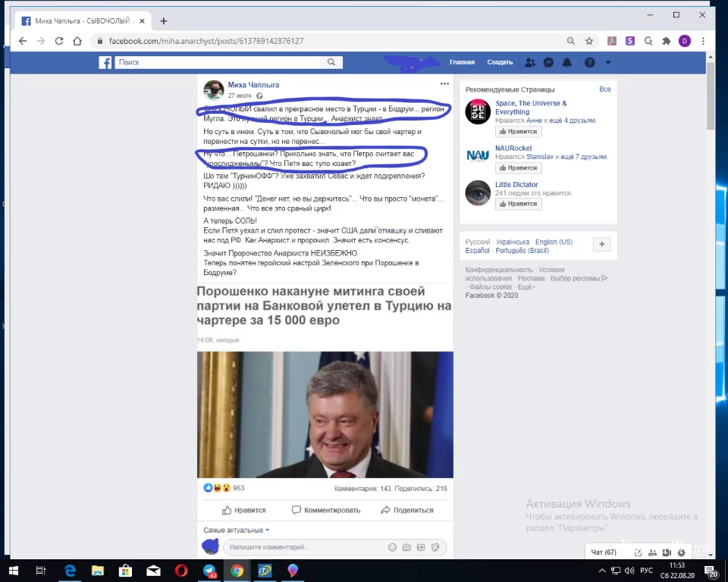
Task: Open Facebook notifications bell
Action: click(x=567, y=62)
